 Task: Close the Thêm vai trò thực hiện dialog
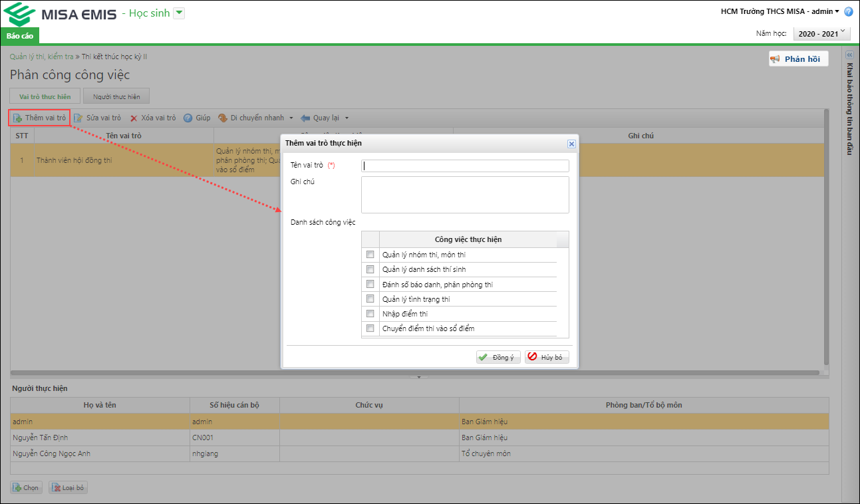pos(571,144)
